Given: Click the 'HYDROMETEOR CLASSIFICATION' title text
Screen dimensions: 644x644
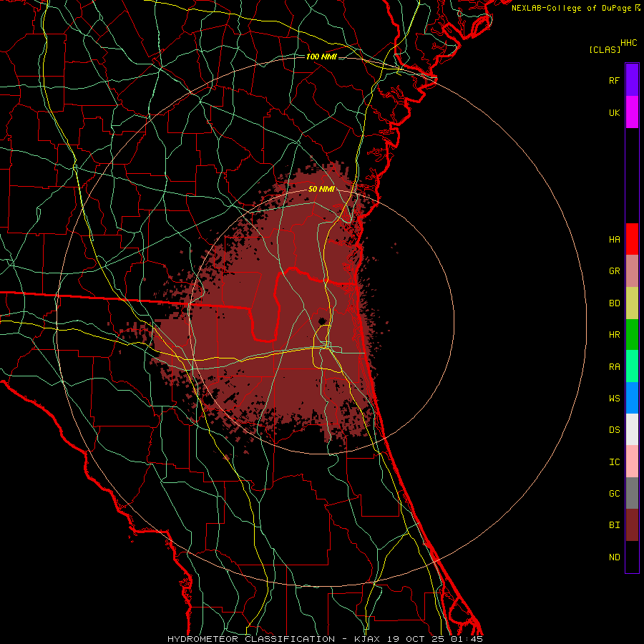Looking at the screenshot, I should (x=251, y=639).
